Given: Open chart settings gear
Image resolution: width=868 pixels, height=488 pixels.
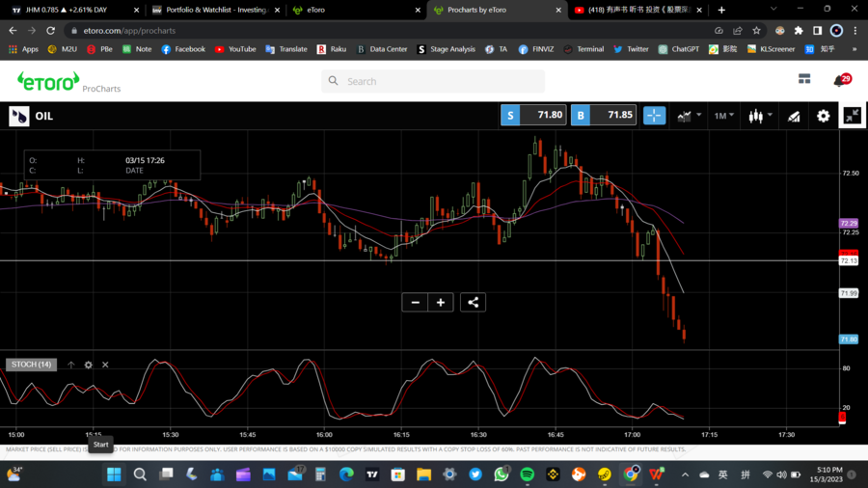Looking at the screenshot, I should point(823,116).
